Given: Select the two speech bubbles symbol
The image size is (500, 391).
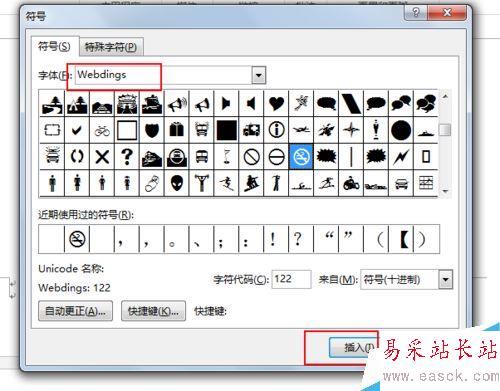Looking at the screenshot, I should (x=401, y=103).
